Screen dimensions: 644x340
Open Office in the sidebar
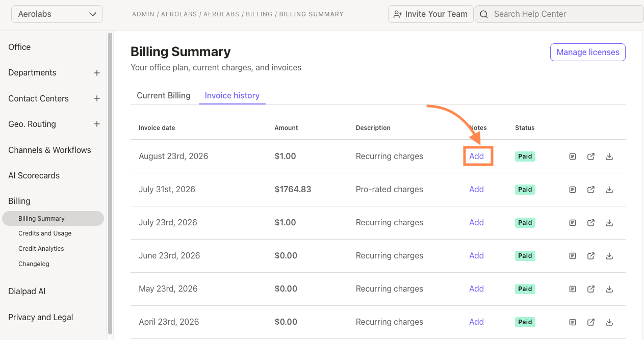(19, 47)
